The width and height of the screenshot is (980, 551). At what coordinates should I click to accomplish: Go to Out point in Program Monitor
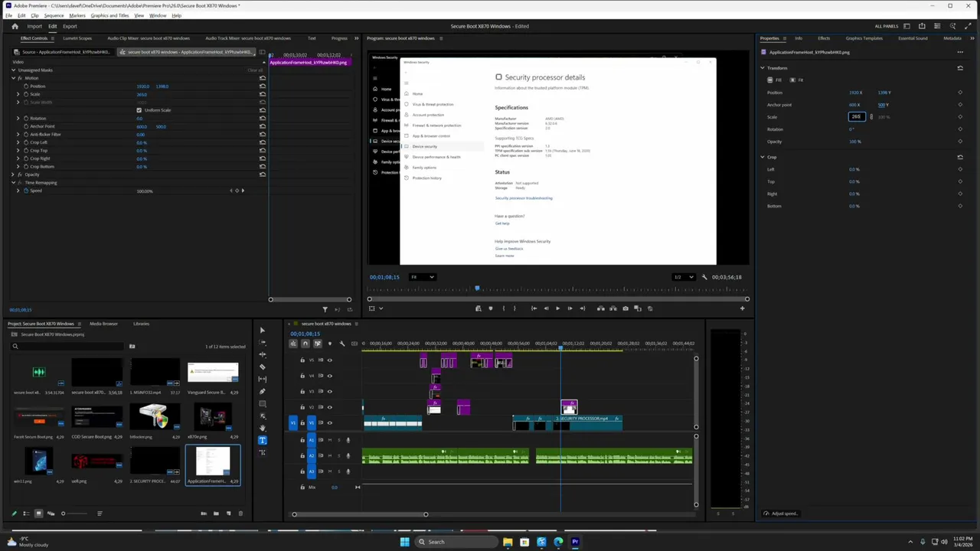[x=582, y=308]
